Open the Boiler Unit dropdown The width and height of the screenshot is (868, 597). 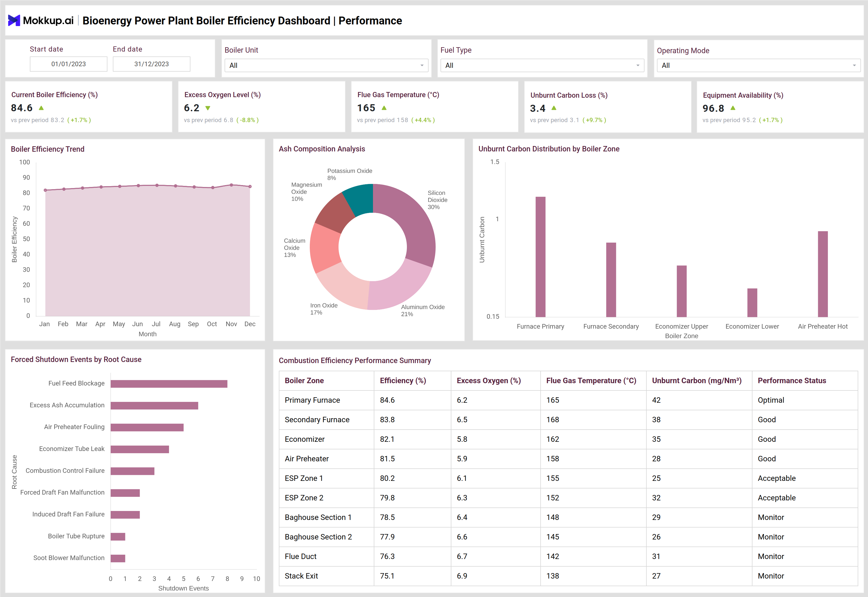[326, 65]
